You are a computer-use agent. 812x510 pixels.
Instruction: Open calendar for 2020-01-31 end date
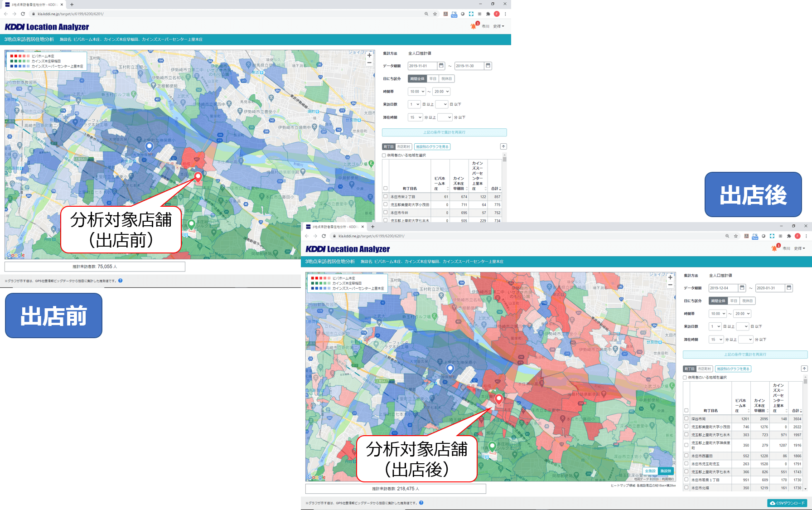coord(789,288)
